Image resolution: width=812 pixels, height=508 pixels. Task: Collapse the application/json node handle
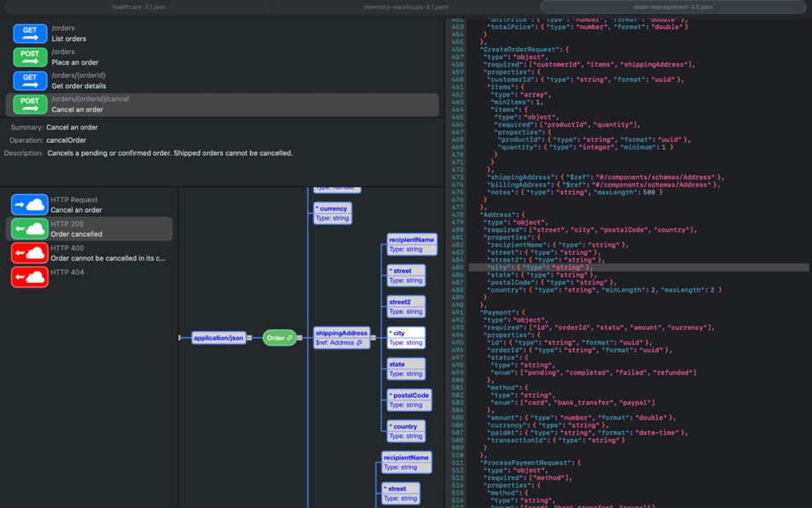click(249, 338)
